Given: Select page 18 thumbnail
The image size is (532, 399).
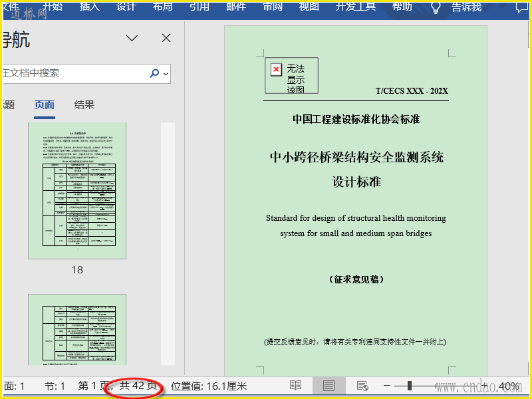Looking at the screenshot, I should click(x=77, y=191).
